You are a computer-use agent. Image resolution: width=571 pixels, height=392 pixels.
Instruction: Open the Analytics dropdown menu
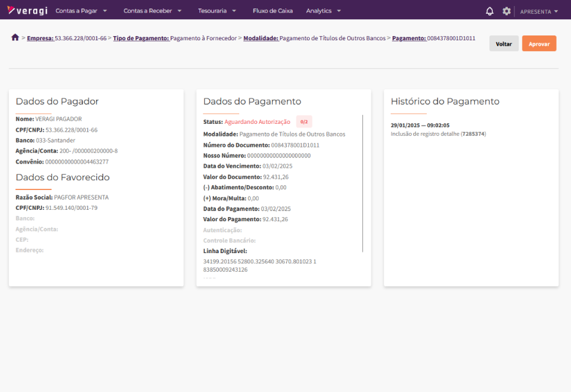pyautogui.click(x=323, y=11)
